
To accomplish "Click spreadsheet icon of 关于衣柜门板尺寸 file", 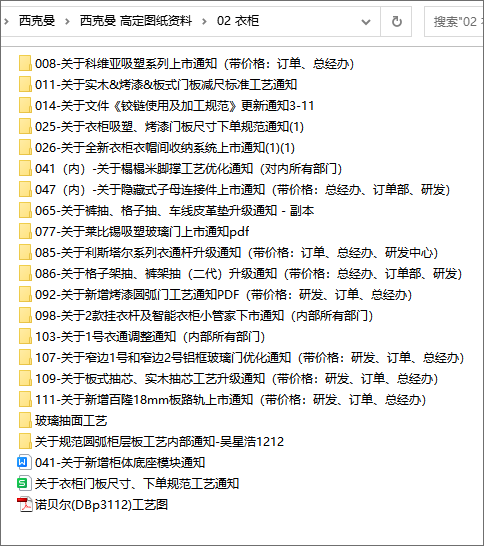I will 24,483.
